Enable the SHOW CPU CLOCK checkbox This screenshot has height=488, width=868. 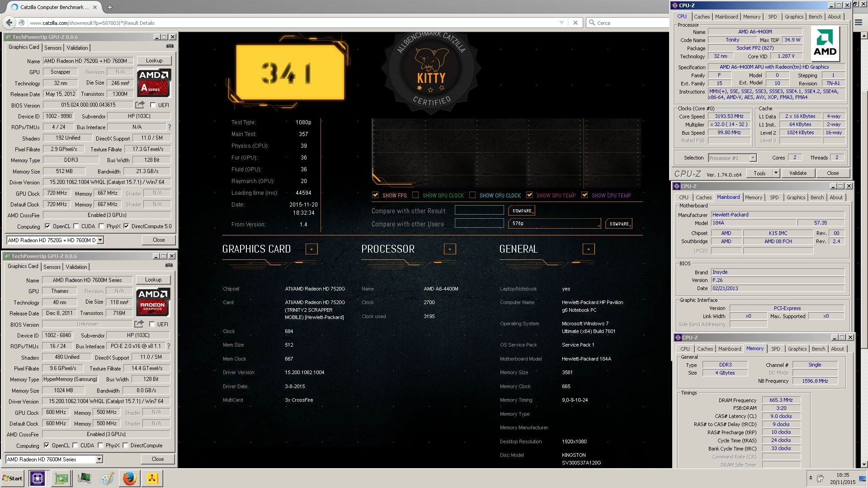coord(472,195)
